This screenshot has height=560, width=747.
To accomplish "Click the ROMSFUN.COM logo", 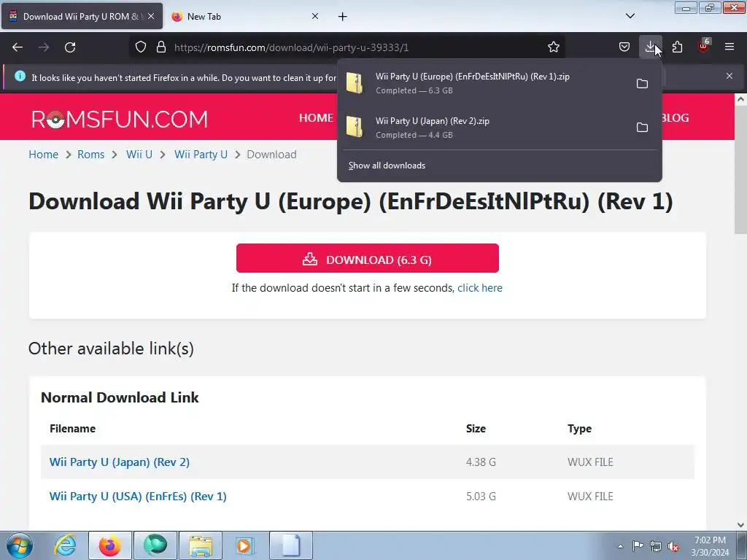I will pos(120,119).
